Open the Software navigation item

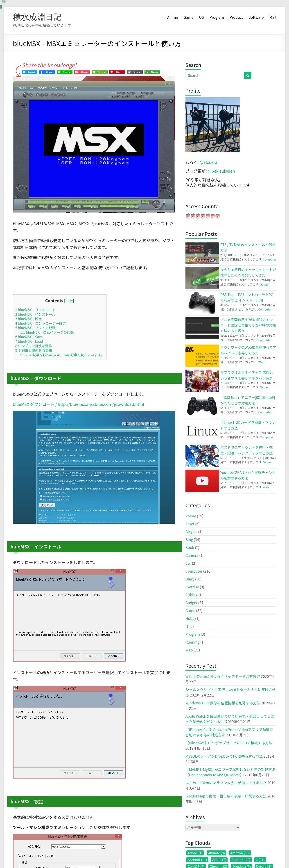(x=256, y=18)
